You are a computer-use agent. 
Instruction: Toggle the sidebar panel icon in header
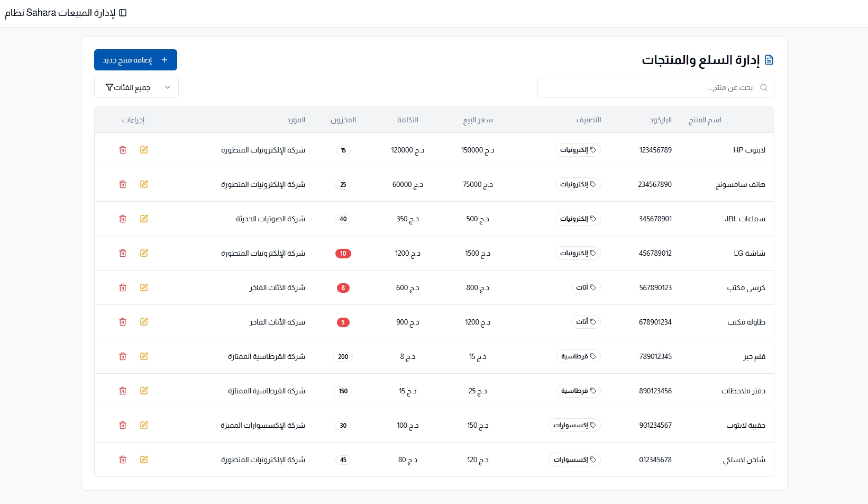click(x=123, y=13)
